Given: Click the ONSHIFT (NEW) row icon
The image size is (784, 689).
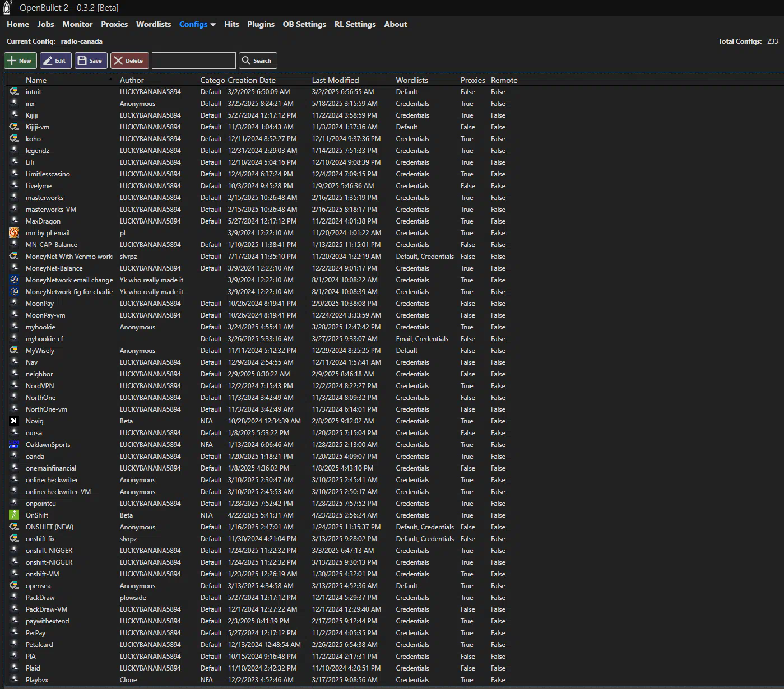Looking at the screenshot, I should point(14,527).
